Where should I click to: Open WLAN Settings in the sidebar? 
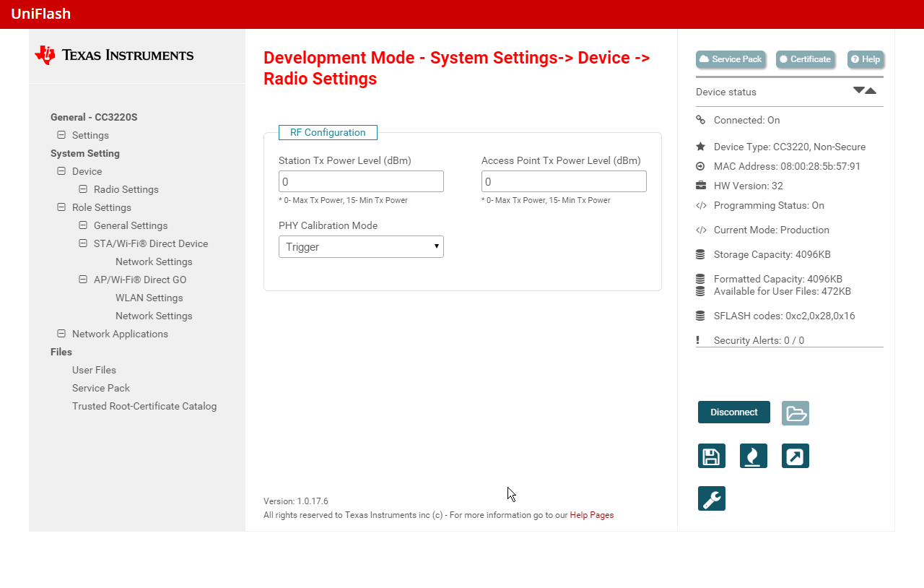click(149, 298)
